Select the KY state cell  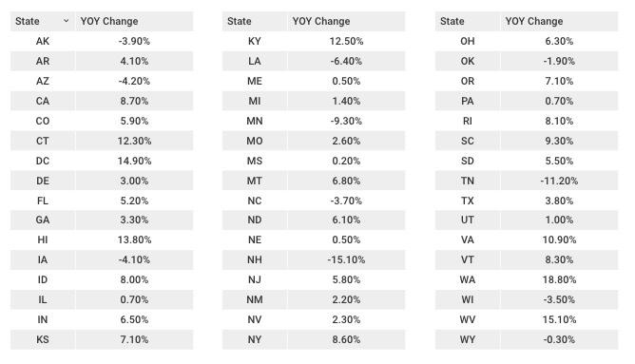click(x=255, y=41)
